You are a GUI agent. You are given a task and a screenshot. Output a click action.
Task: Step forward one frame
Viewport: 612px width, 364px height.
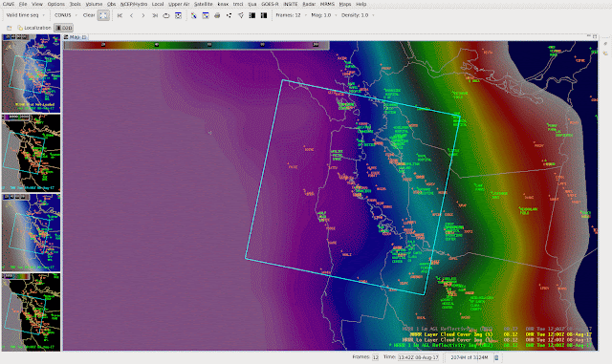(143, 15)
